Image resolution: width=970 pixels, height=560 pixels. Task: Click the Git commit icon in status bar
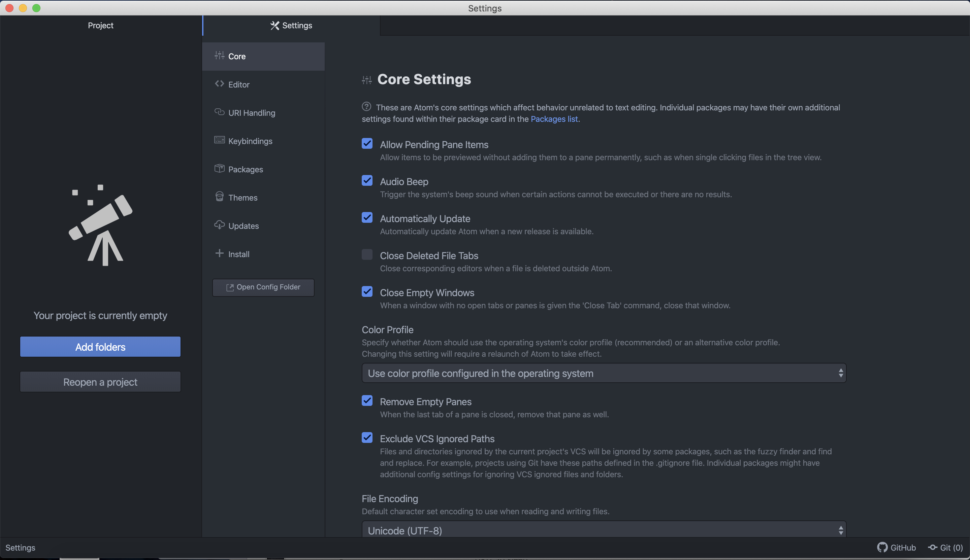pyautogui.click(x=932, y=547)
